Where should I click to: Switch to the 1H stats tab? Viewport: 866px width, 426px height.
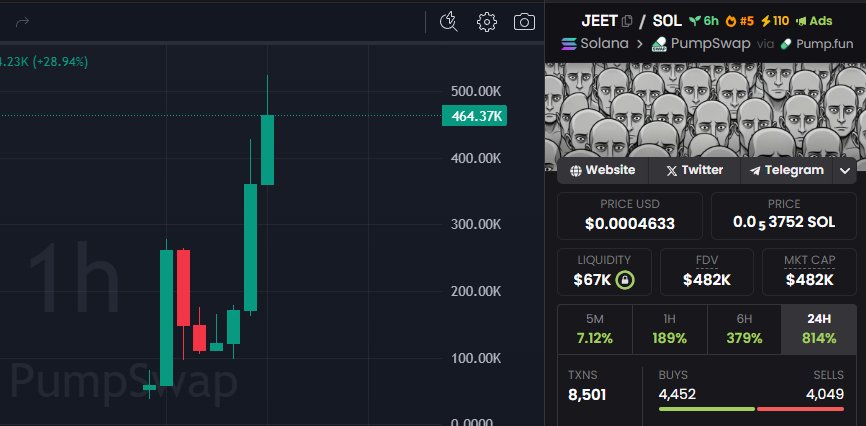[669, 328]
